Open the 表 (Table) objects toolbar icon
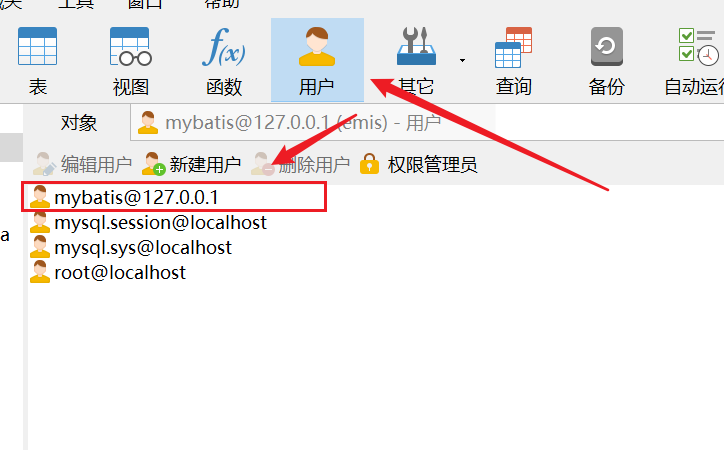The height and width of the screenshot is (450, 724). click(37, 61)
